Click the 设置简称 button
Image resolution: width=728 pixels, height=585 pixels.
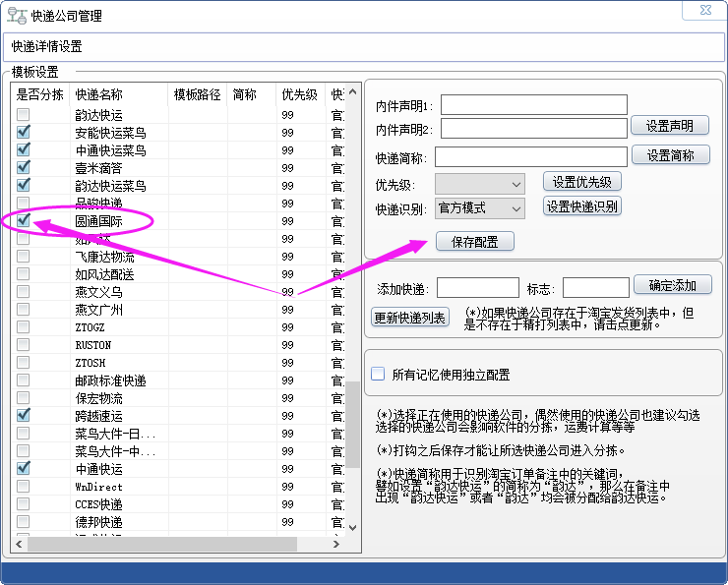coord(677,155)
